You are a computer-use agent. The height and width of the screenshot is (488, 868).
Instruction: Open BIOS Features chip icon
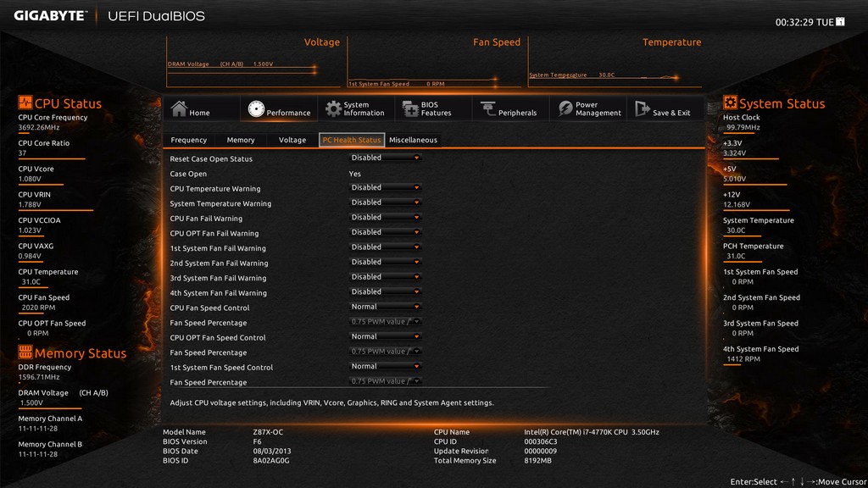click(x=410, y=109)
